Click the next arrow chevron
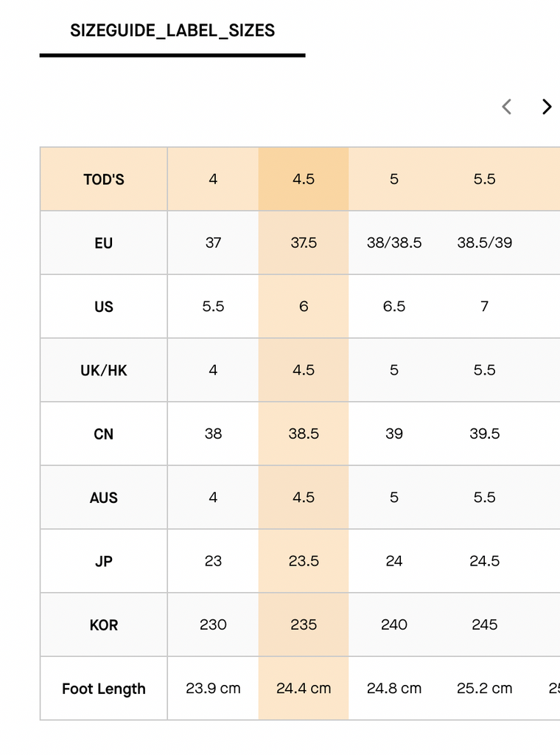Image resolution: width=560 pixels, height=755 pixels. [x=547, y=106]
